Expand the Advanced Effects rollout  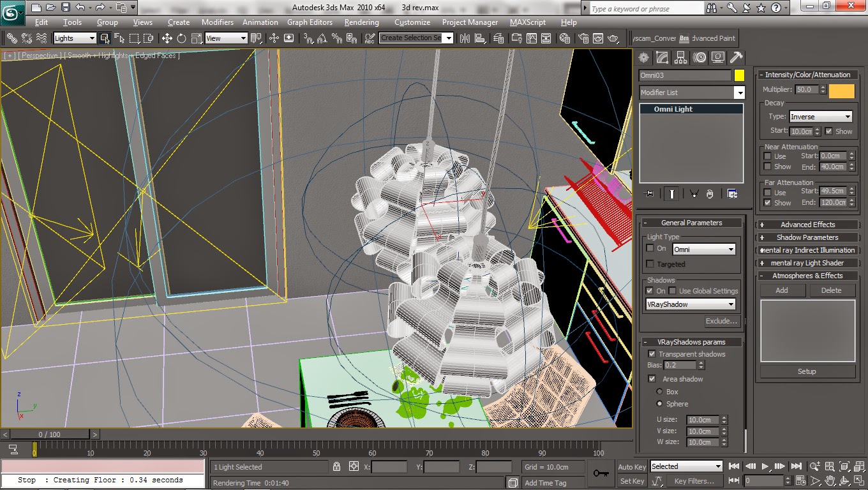[807, 225]
